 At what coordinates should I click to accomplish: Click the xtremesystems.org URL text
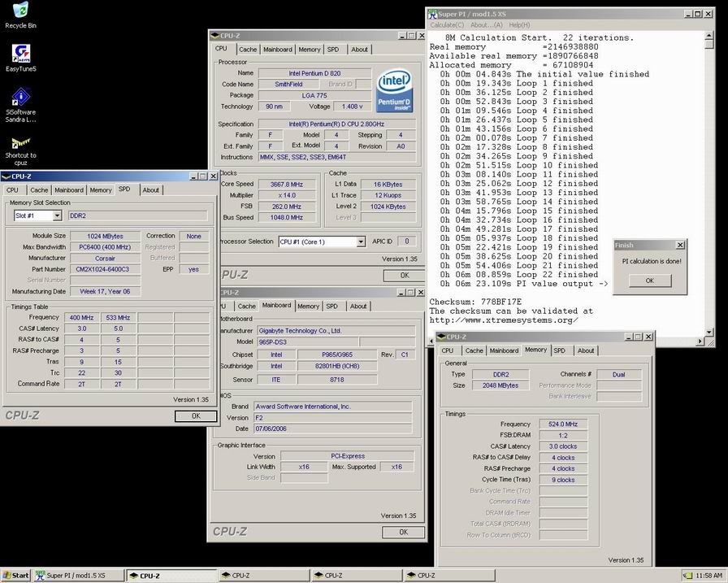[504, 320]
